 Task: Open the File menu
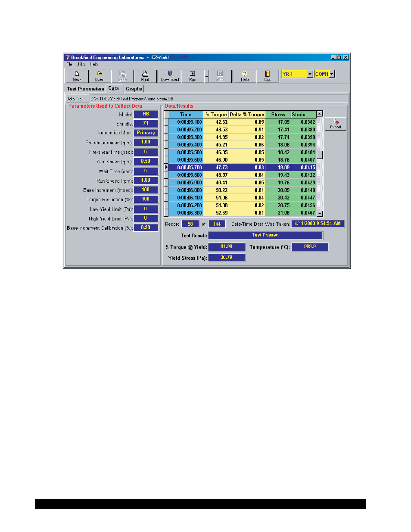click(69, 64)
